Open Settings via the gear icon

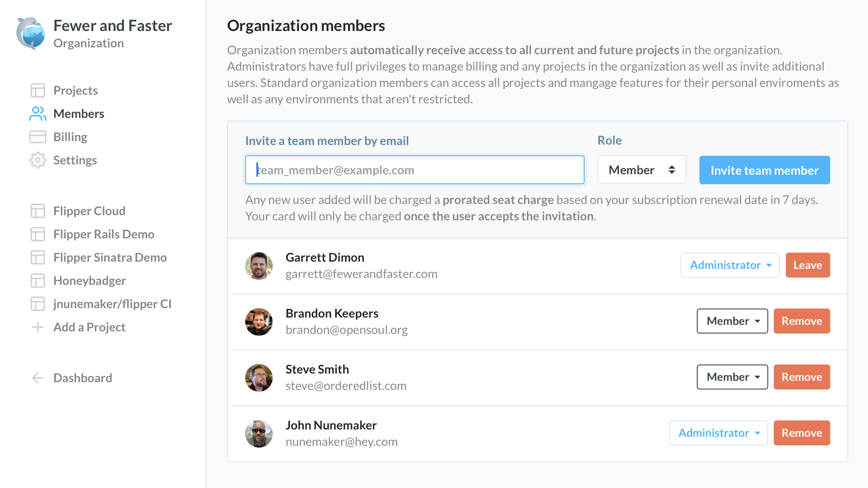(x=38, y=160)
